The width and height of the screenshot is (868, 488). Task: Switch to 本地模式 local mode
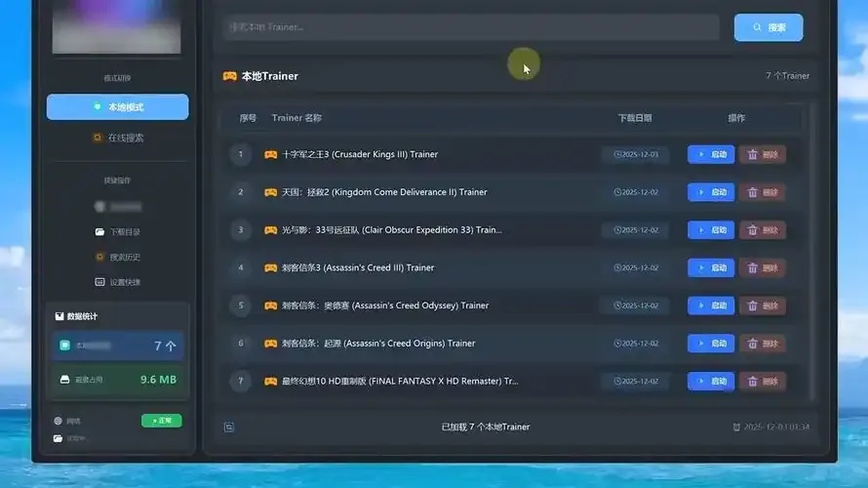pos(117,107)
